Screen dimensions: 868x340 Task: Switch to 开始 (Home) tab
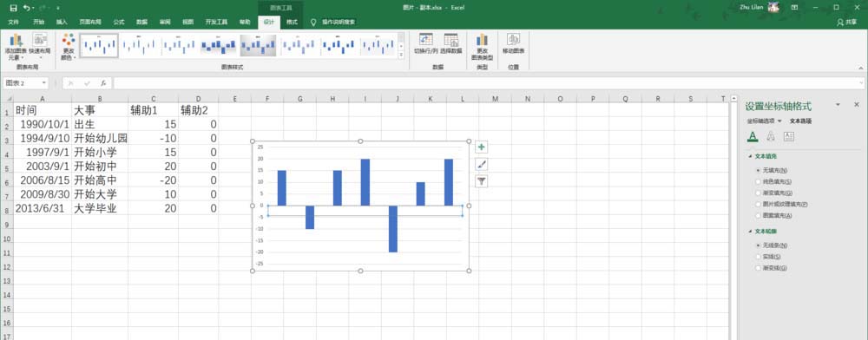tap(39, 22)
